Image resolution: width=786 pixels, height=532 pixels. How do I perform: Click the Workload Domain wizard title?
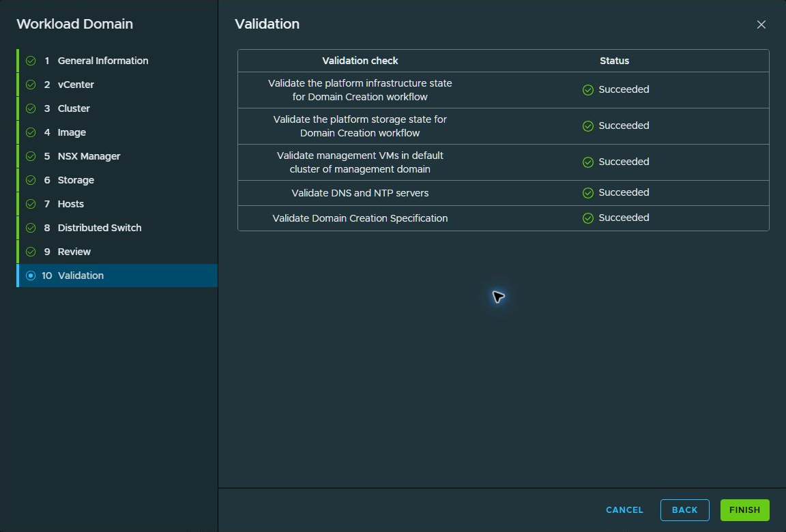coord(74,24)
